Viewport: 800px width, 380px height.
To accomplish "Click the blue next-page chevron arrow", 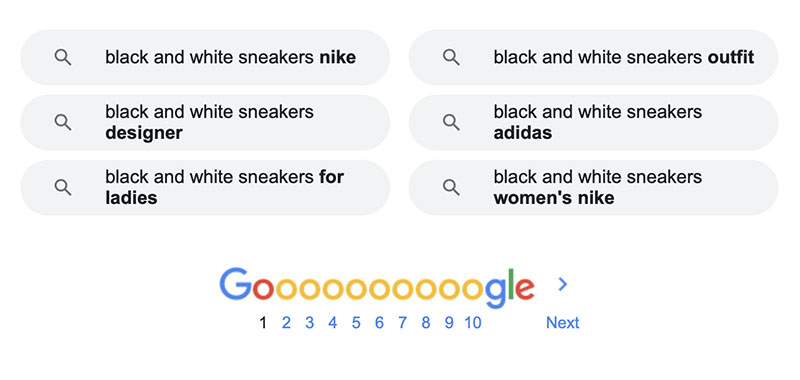I will 563,284.
